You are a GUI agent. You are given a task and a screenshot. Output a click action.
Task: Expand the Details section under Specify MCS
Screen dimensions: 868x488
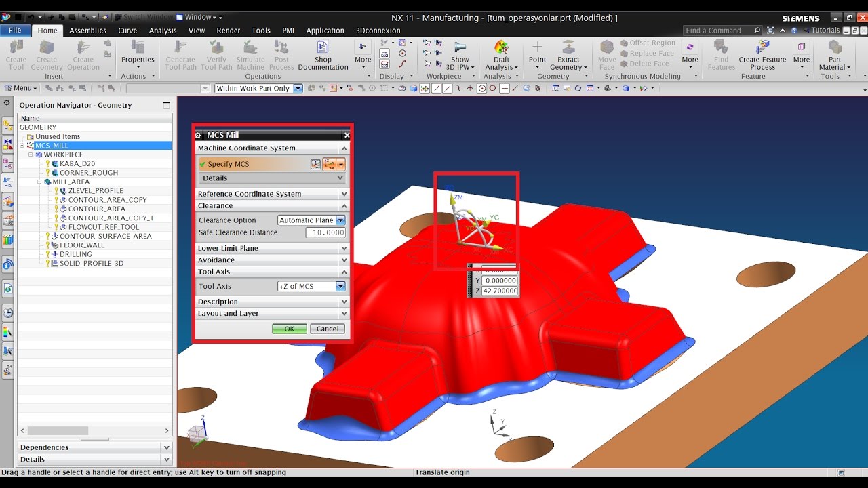273,178
